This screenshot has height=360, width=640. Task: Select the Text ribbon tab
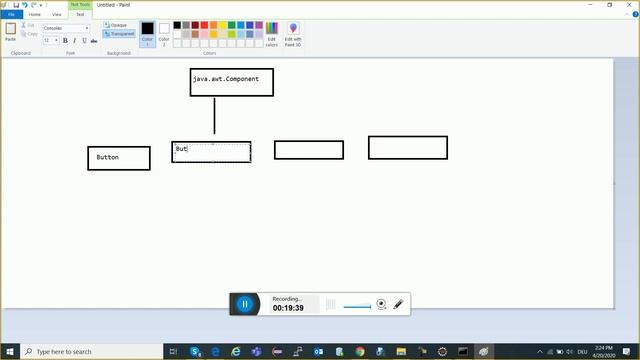80,14
